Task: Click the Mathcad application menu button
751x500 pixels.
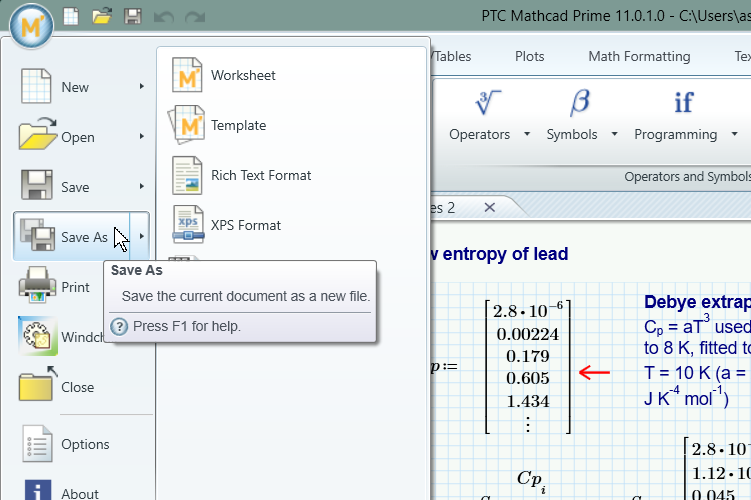Action: [32, 26]
